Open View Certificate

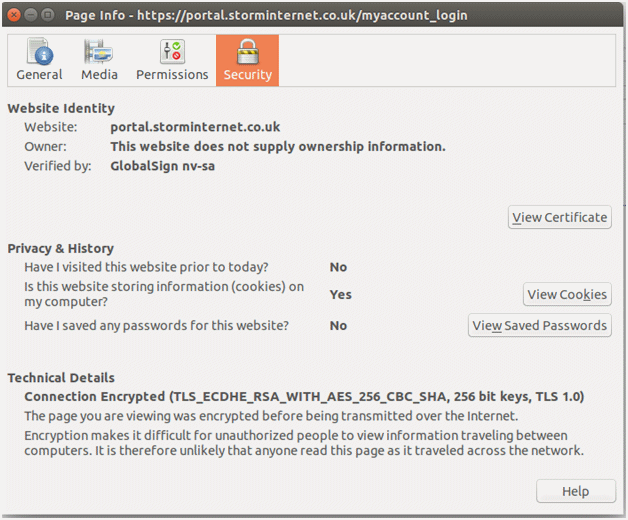[x=559, y=217]
